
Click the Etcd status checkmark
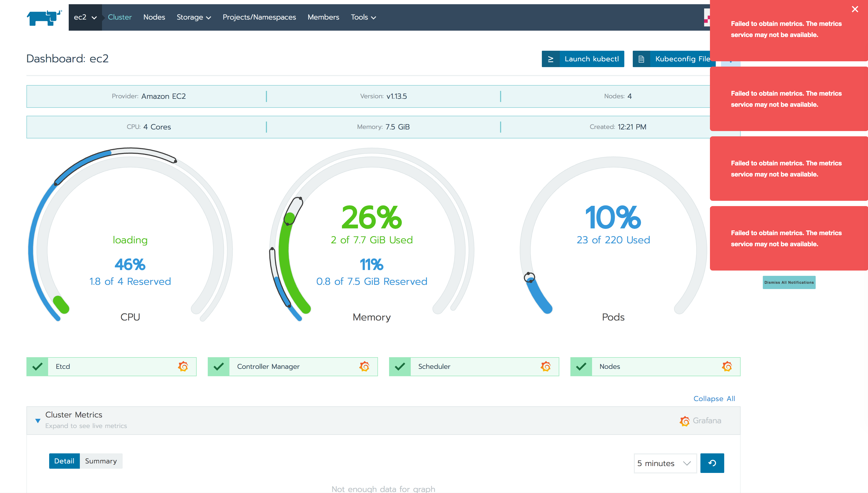coord(37,366)
